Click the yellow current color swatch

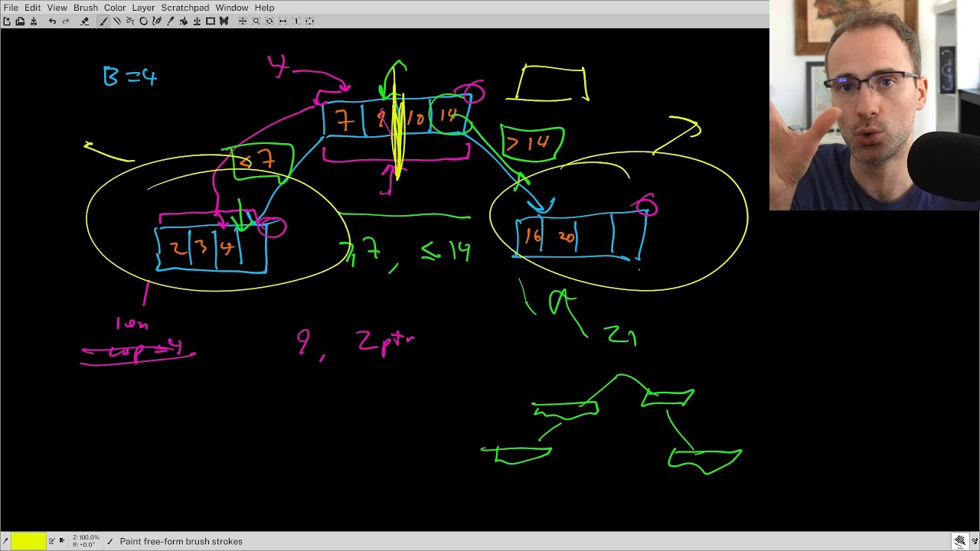point(28,541)
